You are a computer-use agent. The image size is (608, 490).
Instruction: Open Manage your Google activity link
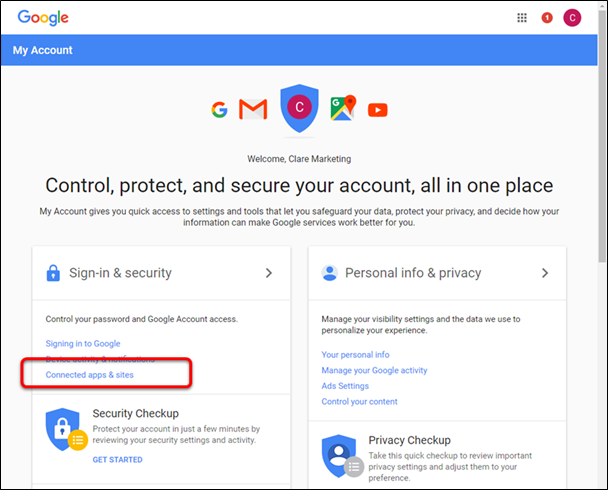click(x=374, y=370)
